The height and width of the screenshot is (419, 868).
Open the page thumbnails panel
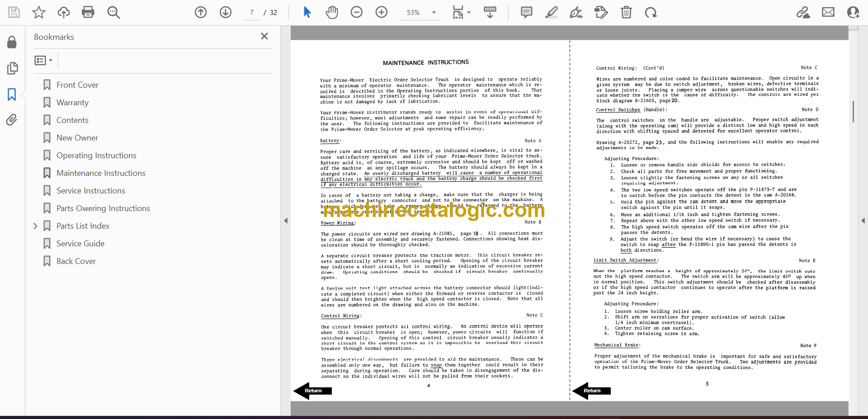pos(12,68)
